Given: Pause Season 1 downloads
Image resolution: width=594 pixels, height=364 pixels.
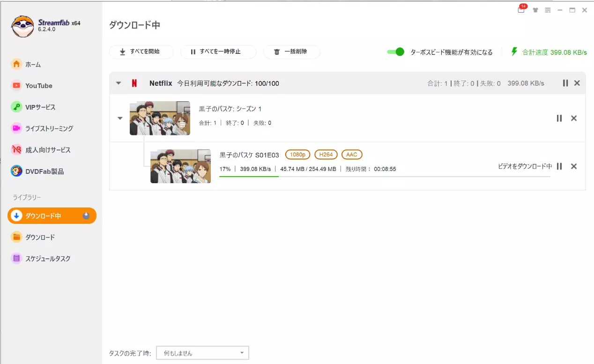Looking at the screenshot, I should pyautogui.click(x=559, y=119).
